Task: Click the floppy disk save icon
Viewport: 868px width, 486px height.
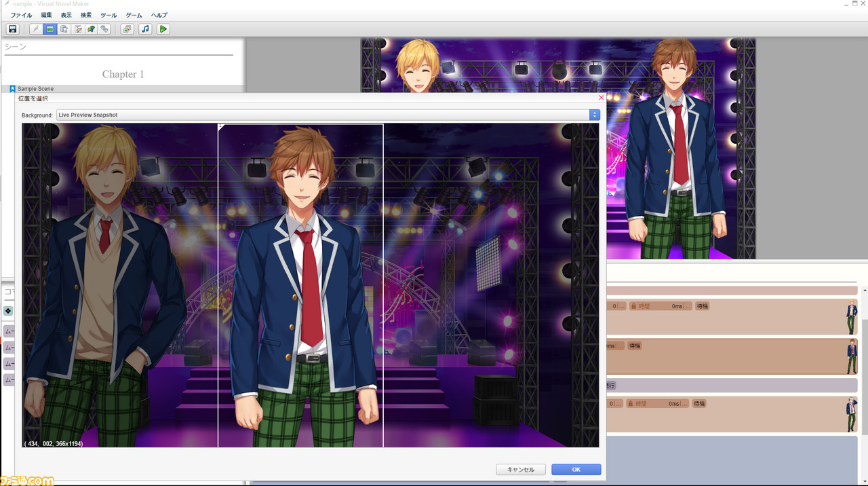Action: [x=12, y=29]
